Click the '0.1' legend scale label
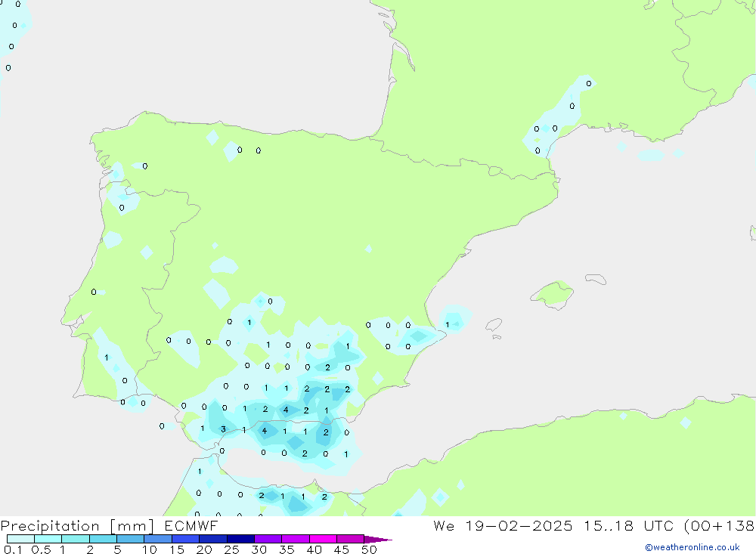756x554 pixels. click(13, 549)
